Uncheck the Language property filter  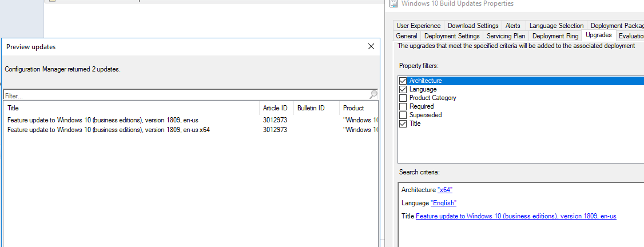click(403, 89)
